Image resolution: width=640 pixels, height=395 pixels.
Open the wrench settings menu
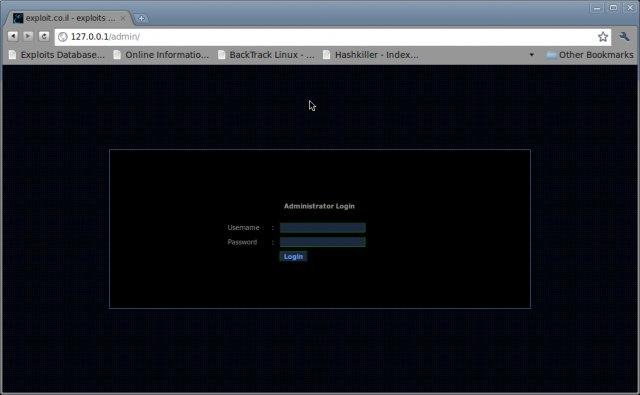tap(624, 37)
